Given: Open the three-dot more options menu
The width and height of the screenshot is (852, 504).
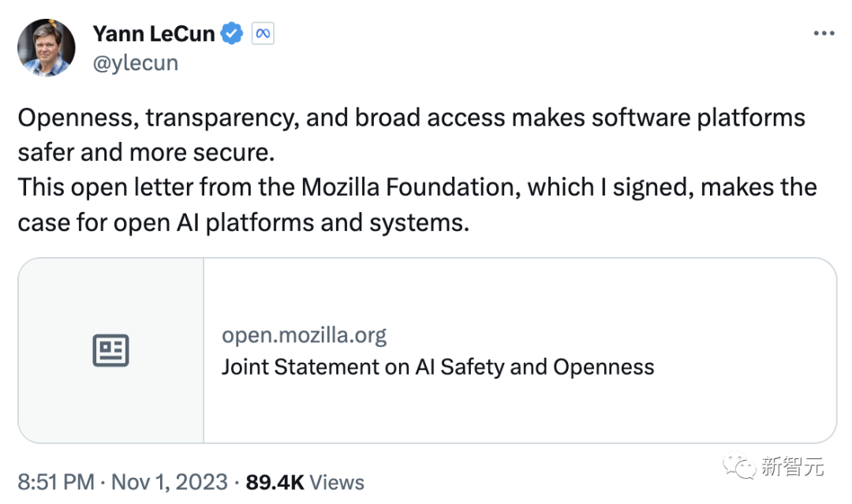Looking at the screenshot, I should click(824, 34).
